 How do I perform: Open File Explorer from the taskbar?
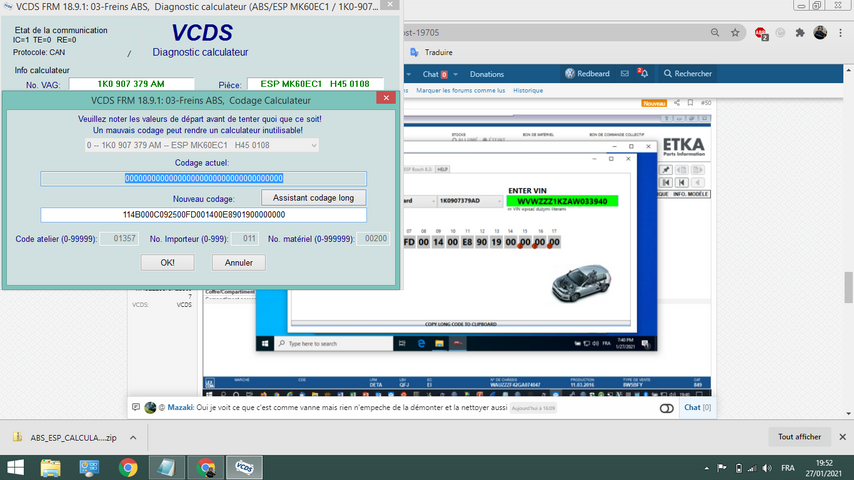(x=51, y=467)
